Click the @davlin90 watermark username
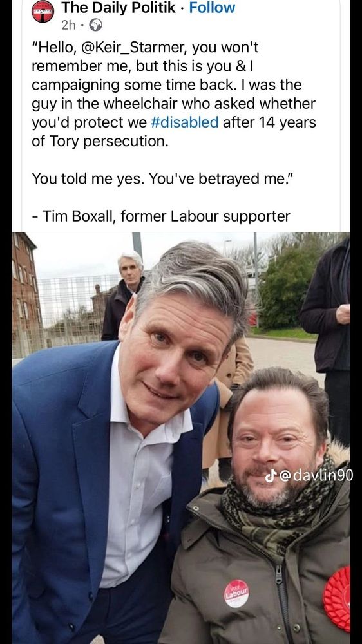This screenshot has width=362, height=644. point(316,475)
